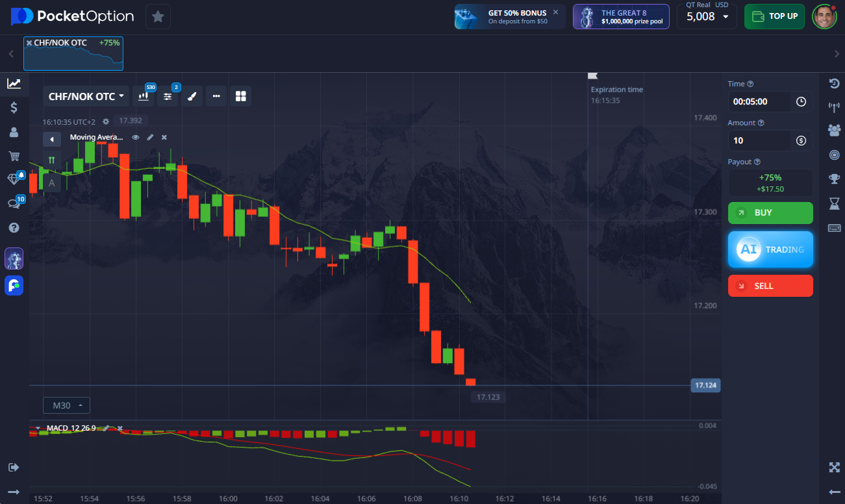
Task: Toggle chart fullscreen mode
Action: coord(835,467)
